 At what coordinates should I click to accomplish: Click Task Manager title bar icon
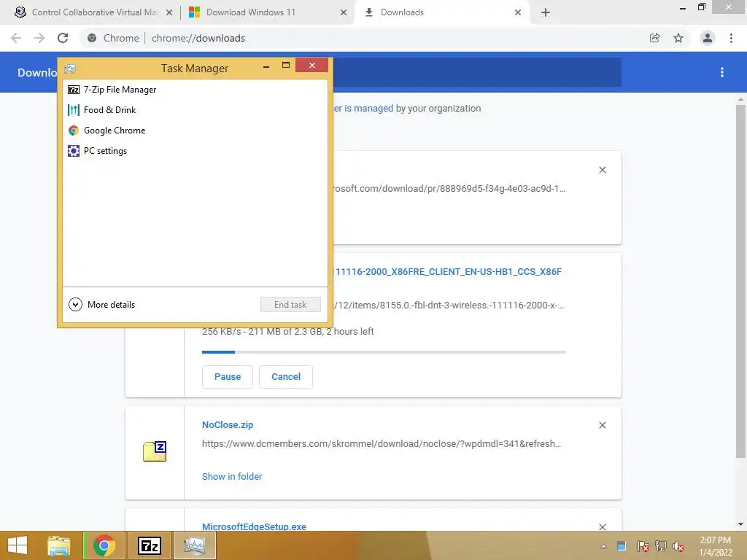click(70, 69)
